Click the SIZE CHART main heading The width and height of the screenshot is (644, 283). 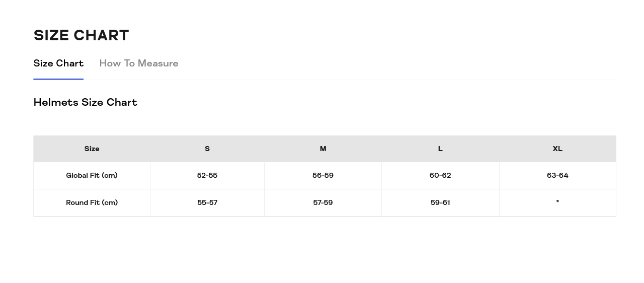pyautogui.click(x=81, y=35)
